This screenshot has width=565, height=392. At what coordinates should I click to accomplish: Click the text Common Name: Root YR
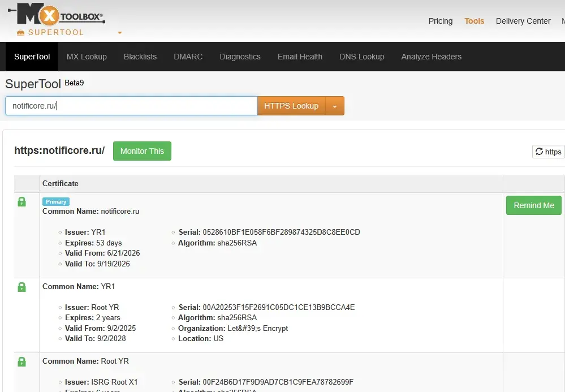point(85,361)
